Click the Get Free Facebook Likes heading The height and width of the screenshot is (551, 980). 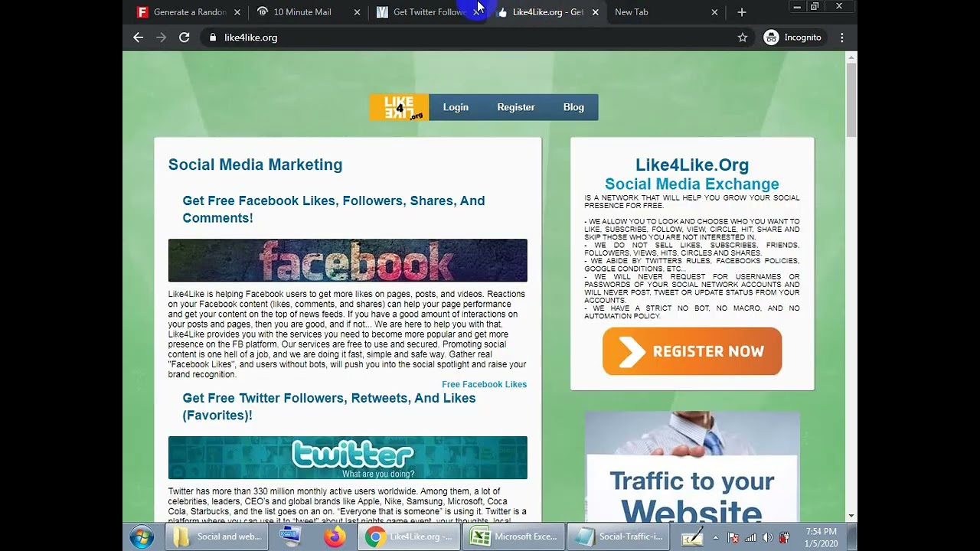coord(334,209)
